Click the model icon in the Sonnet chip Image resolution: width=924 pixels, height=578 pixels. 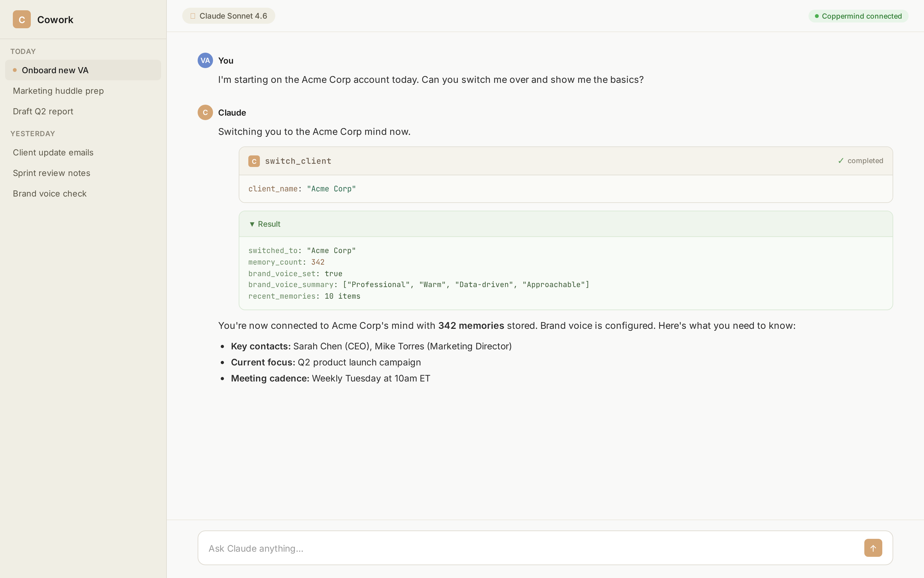point(193,16)
